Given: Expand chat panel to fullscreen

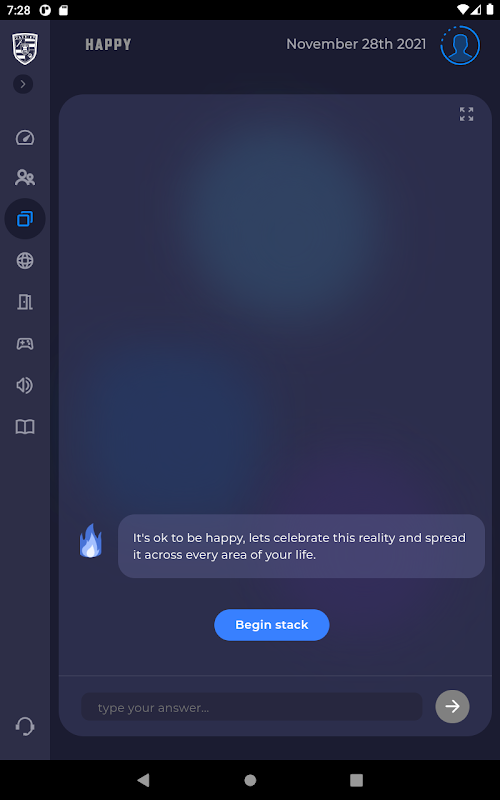Looking at the screenshot, I should pos(466,114).
